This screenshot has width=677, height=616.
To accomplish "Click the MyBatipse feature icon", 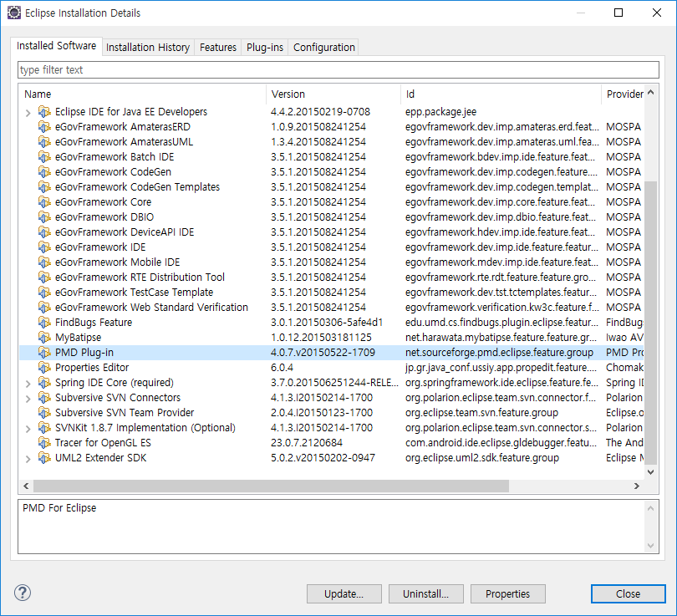I will pos(44,338).
